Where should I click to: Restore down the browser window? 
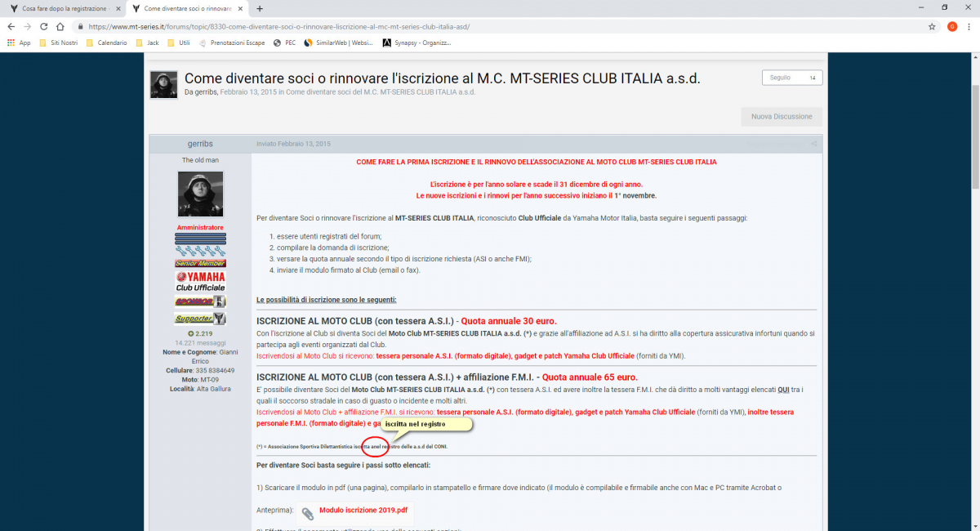tap(944, 7)
